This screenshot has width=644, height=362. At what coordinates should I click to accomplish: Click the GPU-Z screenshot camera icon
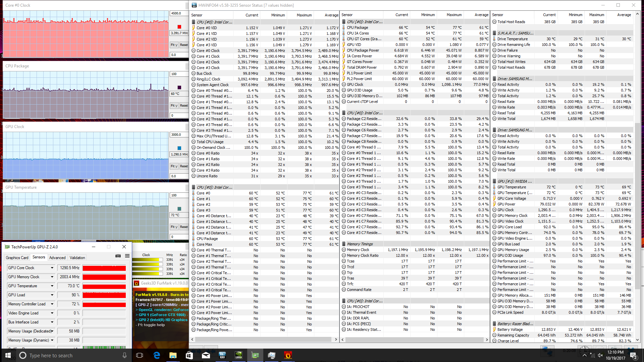118,256
